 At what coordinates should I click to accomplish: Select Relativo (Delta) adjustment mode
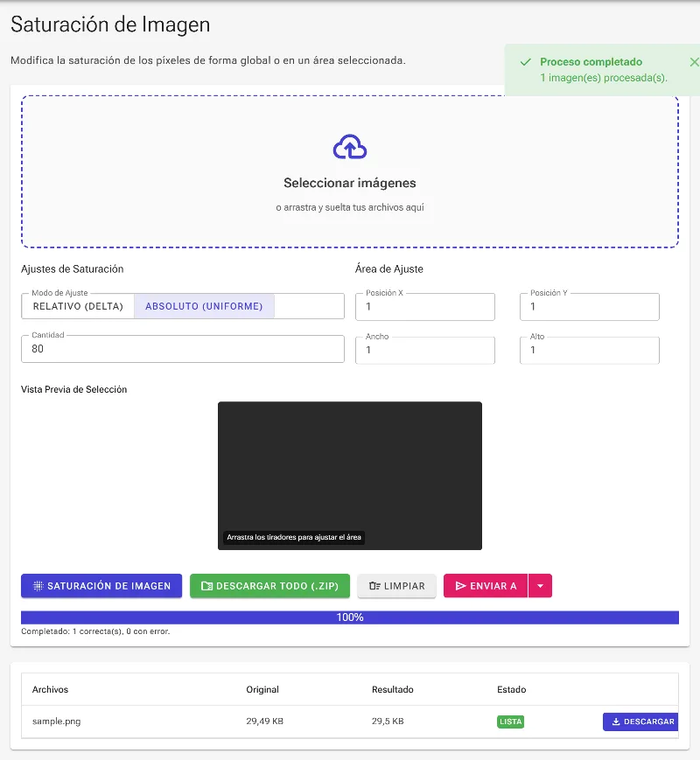coord(78,306)
